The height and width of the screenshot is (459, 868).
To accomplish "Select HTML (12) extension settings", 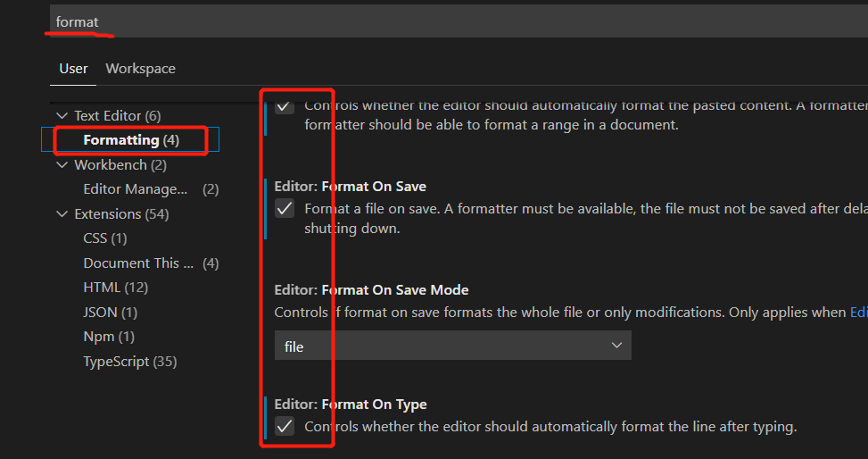I will point(115,288).
